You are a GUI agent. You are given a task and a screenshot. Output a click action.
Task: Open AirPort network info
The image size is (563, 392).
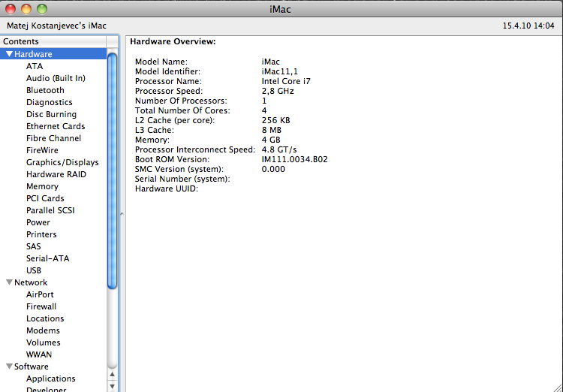tap(40, 294)
